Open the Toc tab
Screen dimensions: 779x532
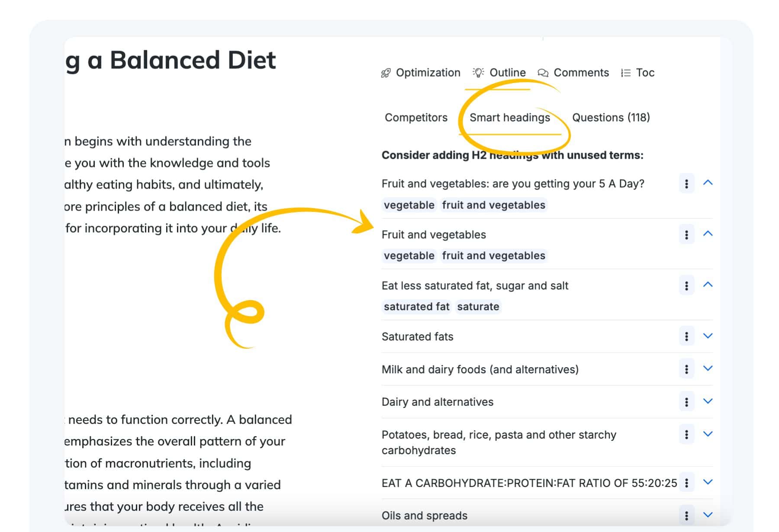point(637,73)
